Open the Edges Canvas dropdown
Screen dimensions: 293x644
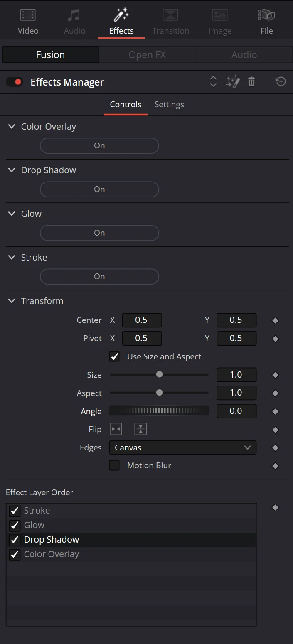pyautogui.click(x=183, y=447)
